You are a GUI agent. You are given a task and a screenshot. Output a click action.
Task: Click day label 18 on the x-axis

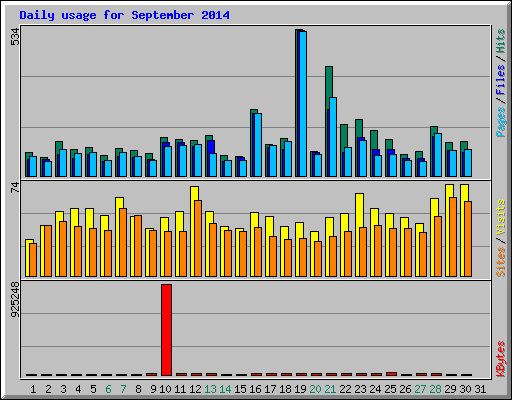point(285,389)
